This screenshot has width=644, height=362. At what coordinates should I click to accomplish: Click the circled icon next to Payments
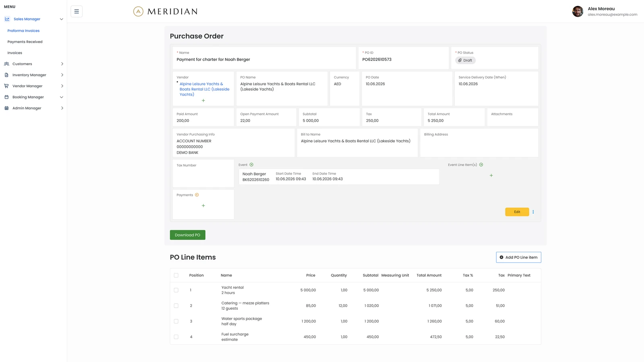coord(197,195)
